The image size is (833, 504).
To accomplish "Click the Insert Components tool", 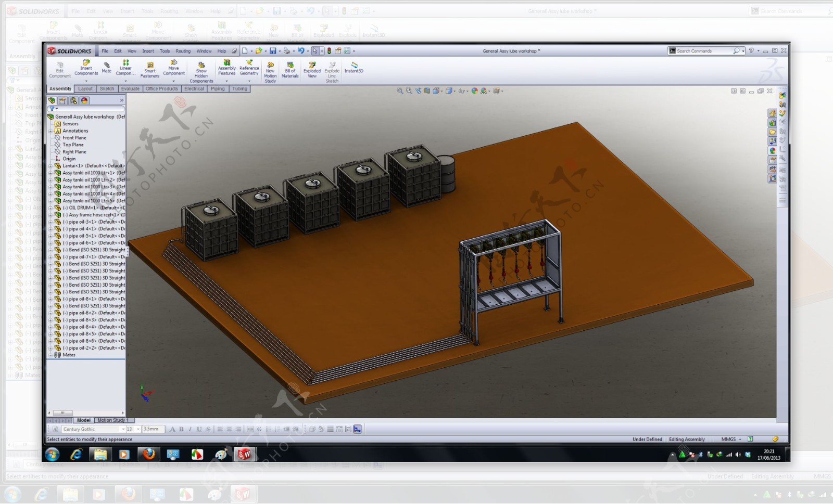I will pyautogui.click(x=86, y=68).
